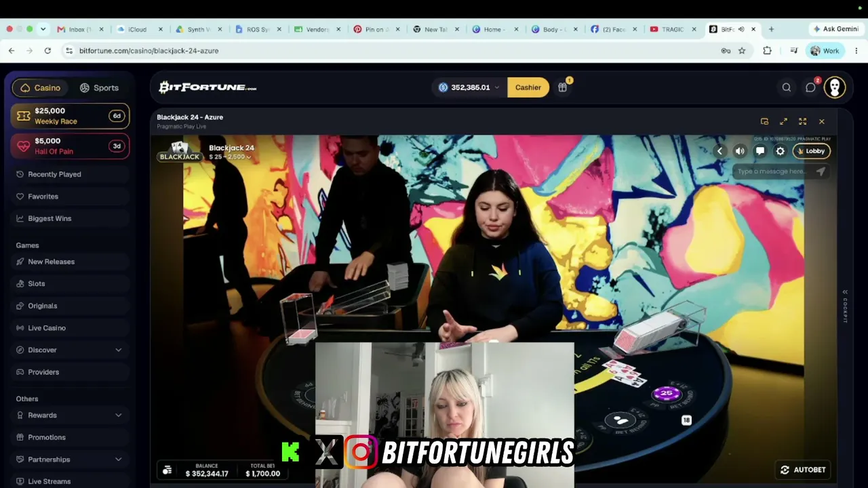Close the Blackjack 24 game panel

pos(821,121)
